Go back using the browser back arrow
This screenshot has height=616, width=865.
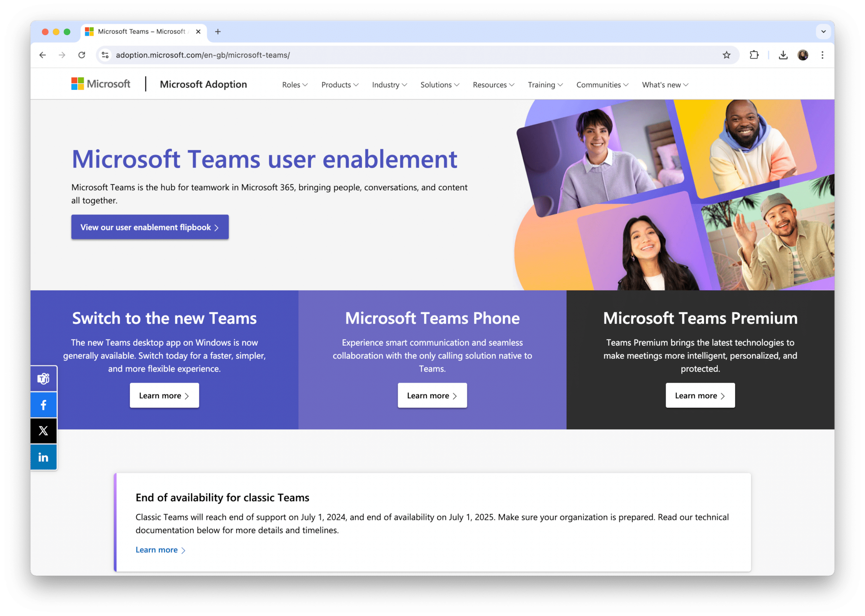[43, 55]
